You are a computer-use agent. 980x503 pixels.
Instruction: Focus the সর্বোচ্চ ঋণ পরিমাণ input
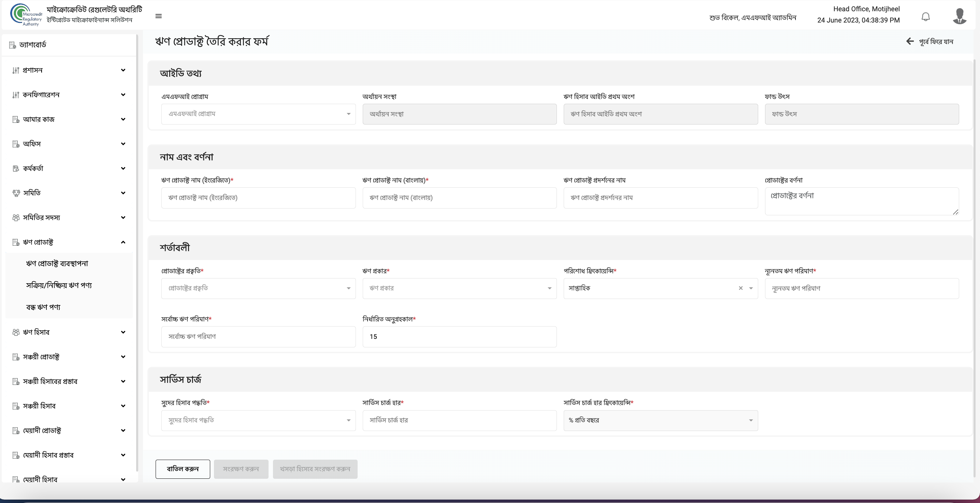pos(258,336)
